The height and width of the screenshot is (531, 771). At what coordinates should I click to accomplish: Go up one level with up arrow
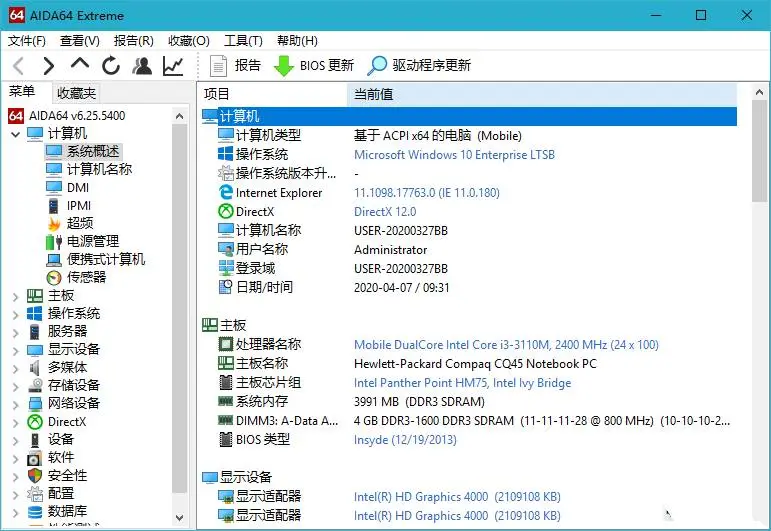pos(80,65)
